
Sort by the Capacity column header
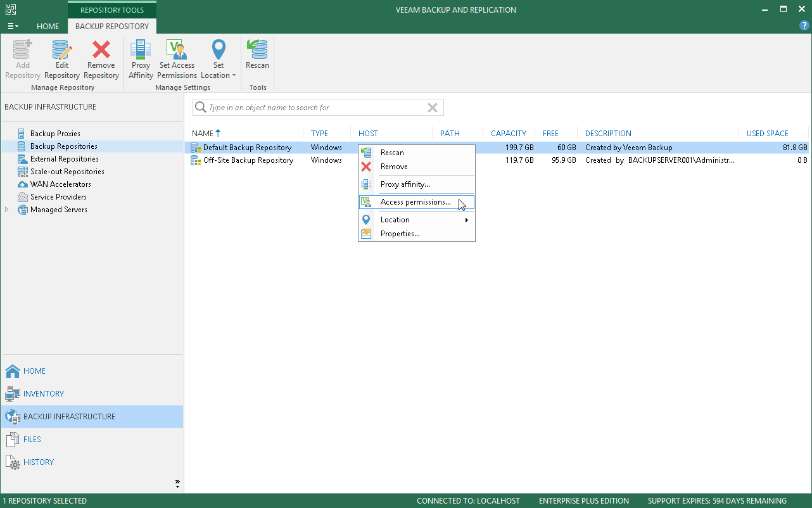point(509,134)
